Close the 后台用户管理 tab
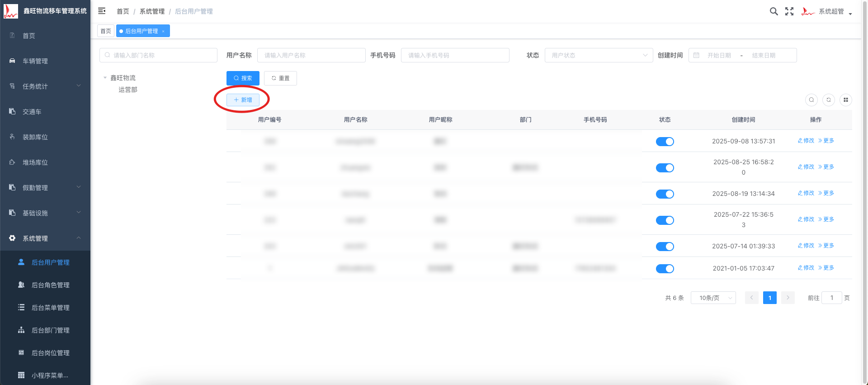This screenshot has width=868, height=385. click(163, 31)
